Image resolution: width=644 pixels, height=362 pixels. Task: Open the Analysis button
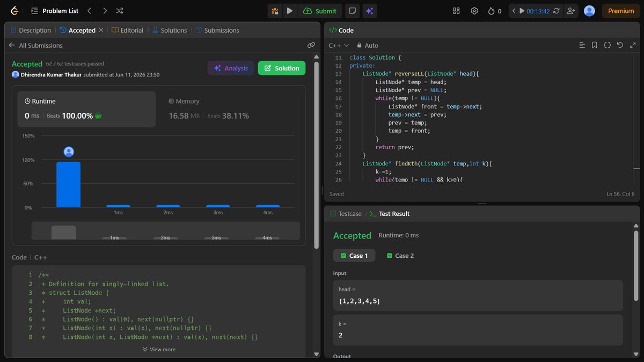(231, 68)
